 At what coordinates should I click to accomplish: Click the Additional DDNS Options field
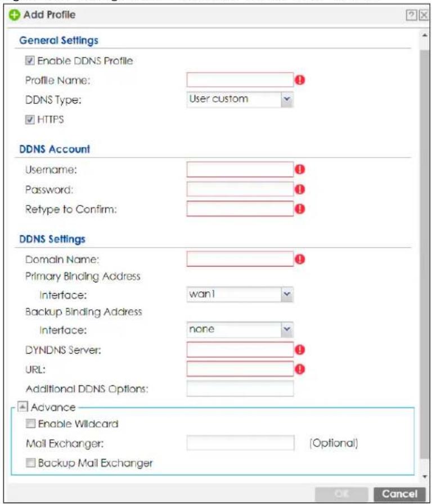click(240, 389)
